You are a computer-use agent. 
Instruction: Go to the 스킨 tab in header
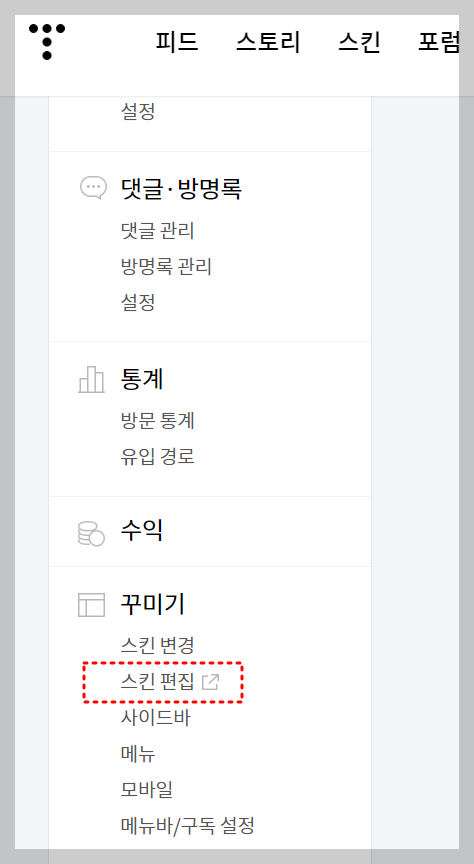[x=359, y=42]
